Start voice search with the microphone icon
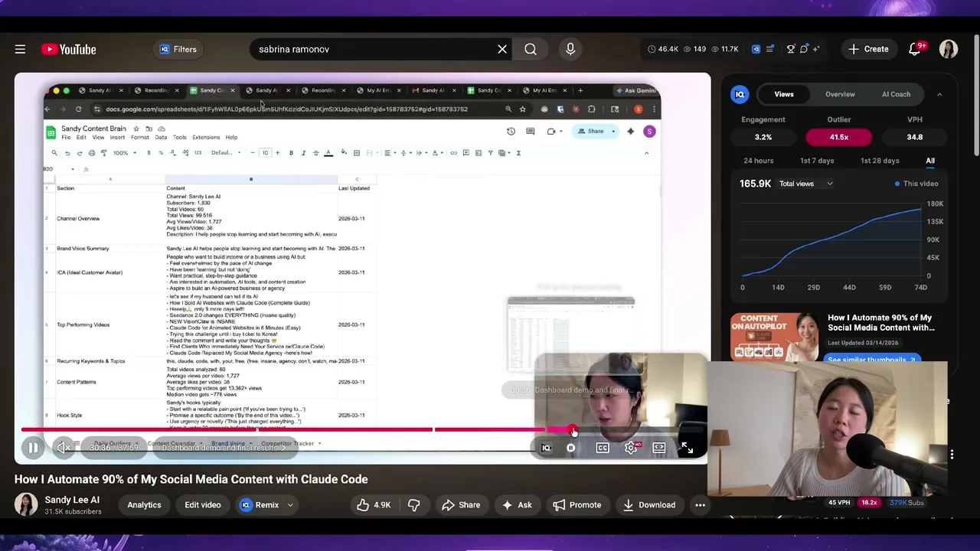The height and width of the screenshot is (551, 980). click(570, 49)
